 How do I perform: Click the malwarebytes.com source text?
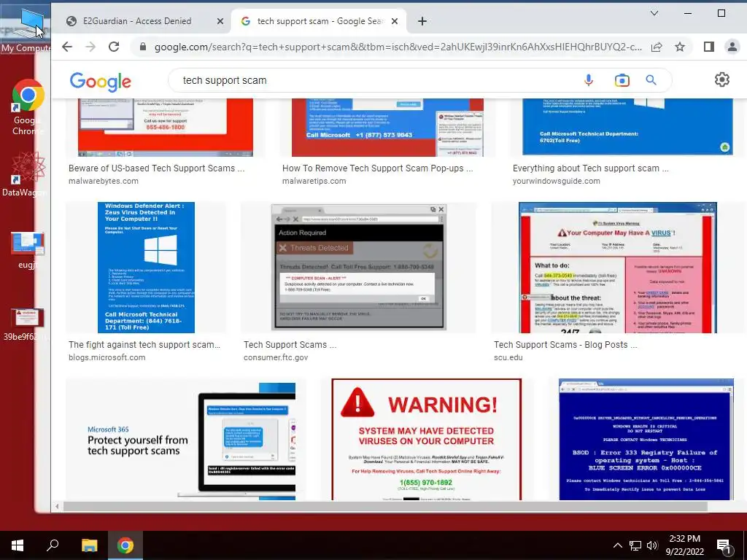[104, 181]
